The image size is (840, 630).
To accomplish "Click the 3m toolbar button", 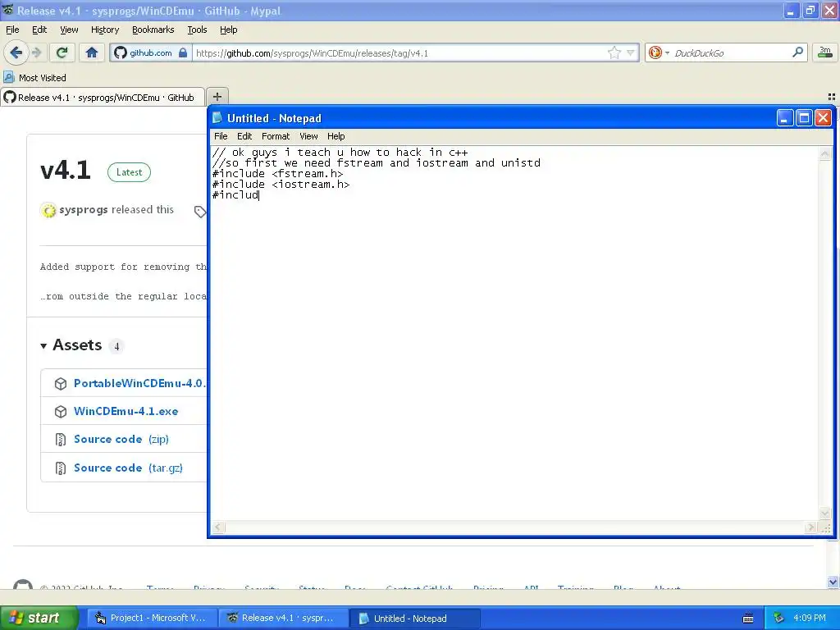I will (x=825, y=52).
